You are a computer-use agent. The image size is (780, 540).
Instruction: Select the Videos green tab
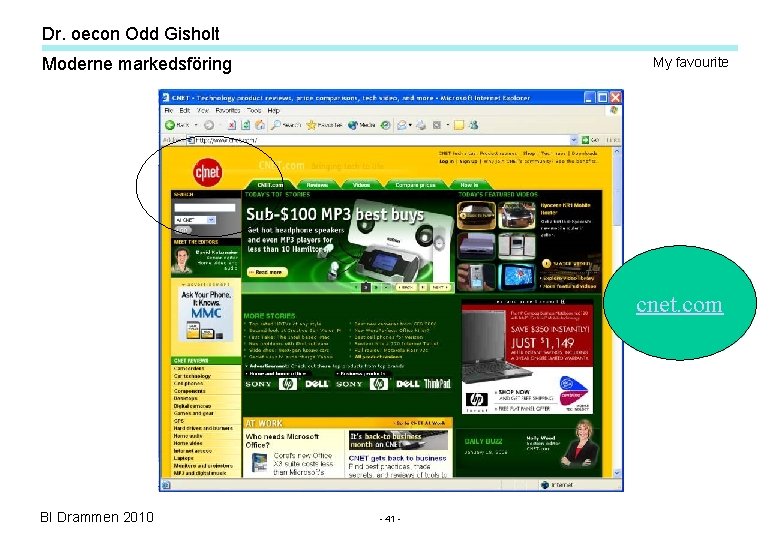(361, 184)
